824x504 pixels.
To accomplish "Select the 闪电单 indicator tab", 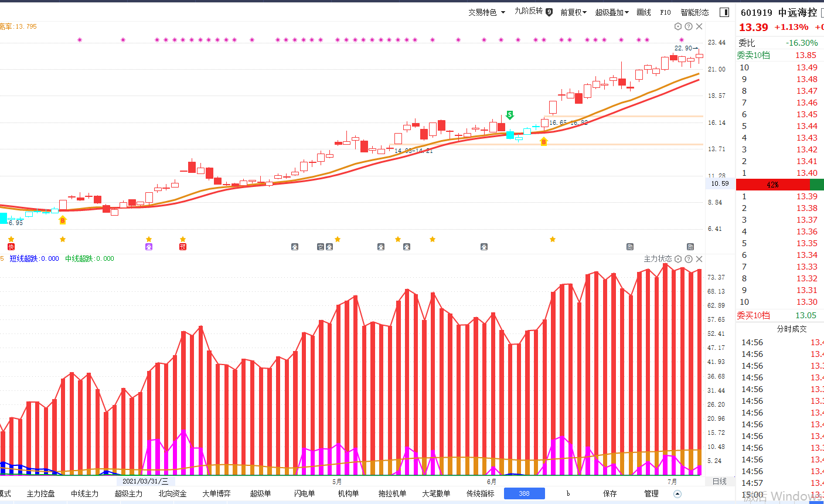I will click(304, 493).
